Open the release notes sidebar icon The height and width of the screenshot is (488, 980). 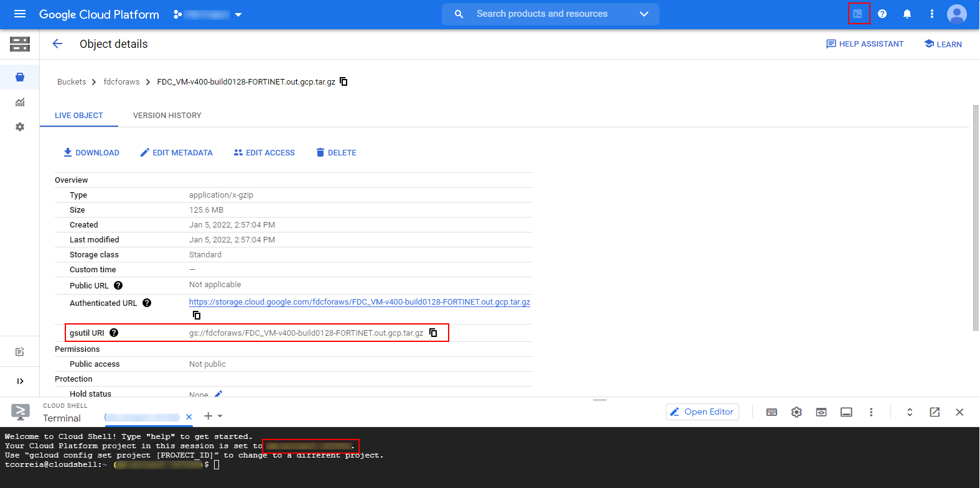pyautogui.click(x=20, y=352)
